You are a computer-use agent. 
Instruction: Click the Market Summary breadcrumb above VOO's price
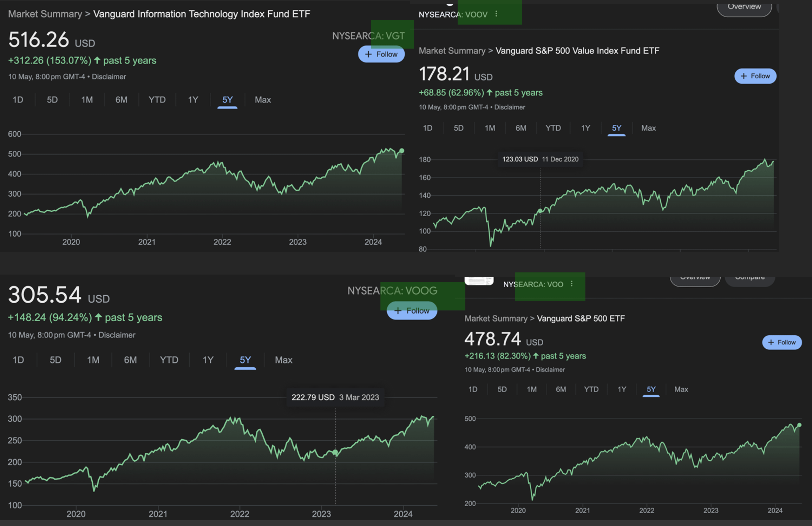pyautogui.click(x=496, y=318)
